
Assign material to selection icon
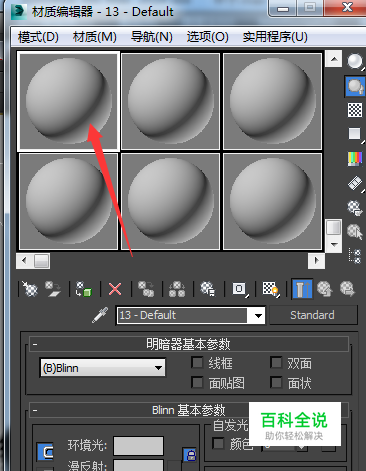[x=84, y=289]
